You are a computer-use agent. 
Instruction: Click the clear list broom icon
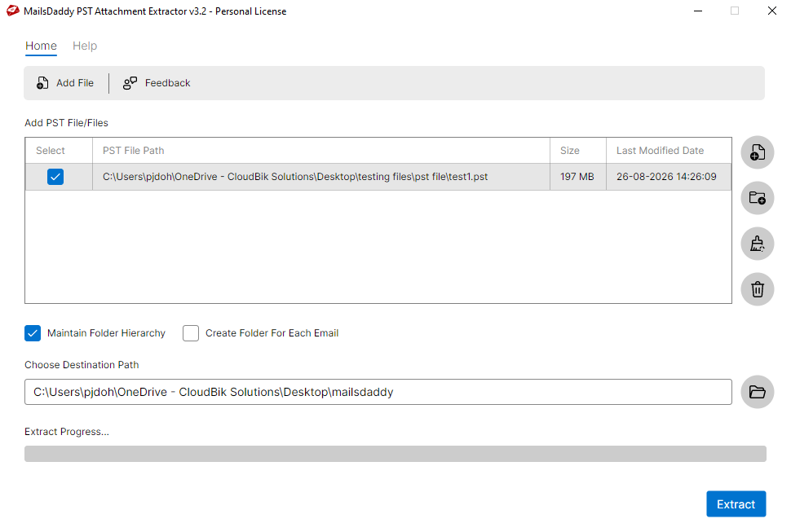coord(758,244)
